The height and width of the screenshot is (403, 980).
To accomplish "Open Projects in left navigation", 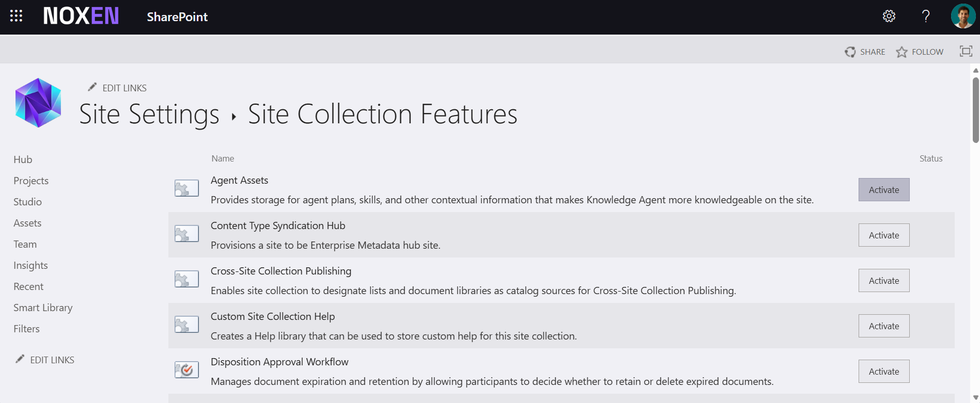I will [x=31, y=181].
